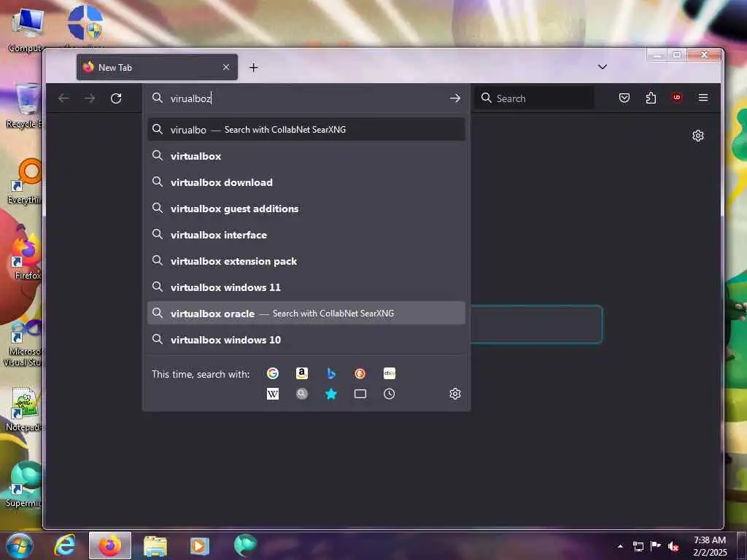The height and width of the screenshot is (560, 747).
Task: Search this time with Bing
Action: [x=331, y=373]
